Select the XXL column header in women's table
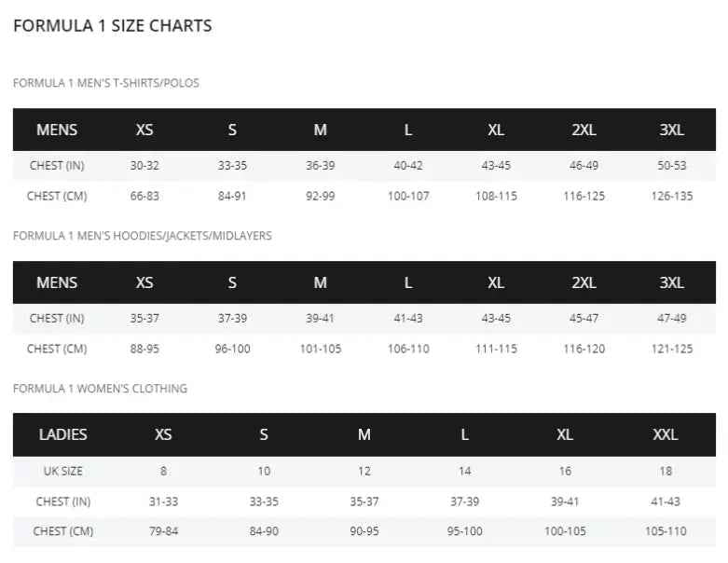This screenshot has height=563, width=728. tap(666, 434)
